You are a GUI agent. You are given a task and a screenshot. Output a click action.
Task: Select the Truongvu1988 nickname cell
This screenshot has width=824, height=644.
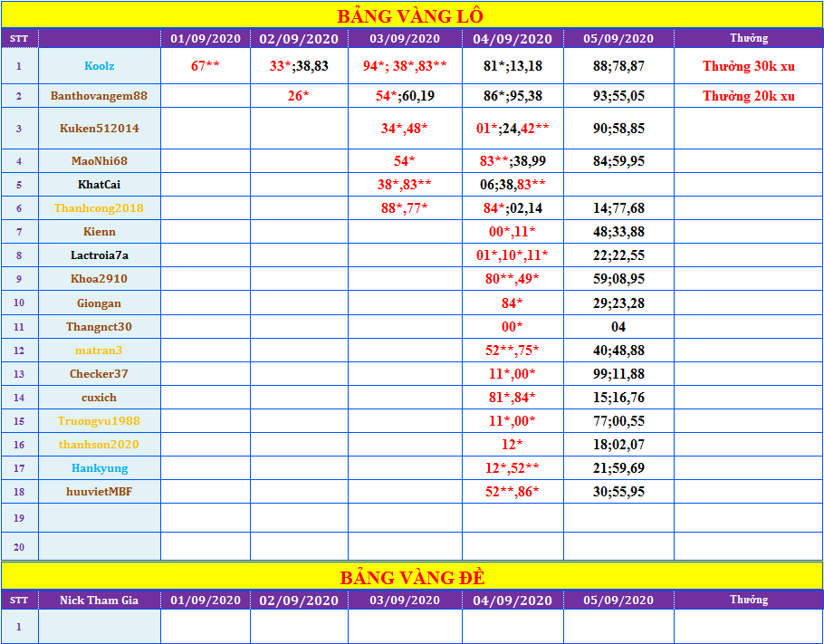[100, 421]
